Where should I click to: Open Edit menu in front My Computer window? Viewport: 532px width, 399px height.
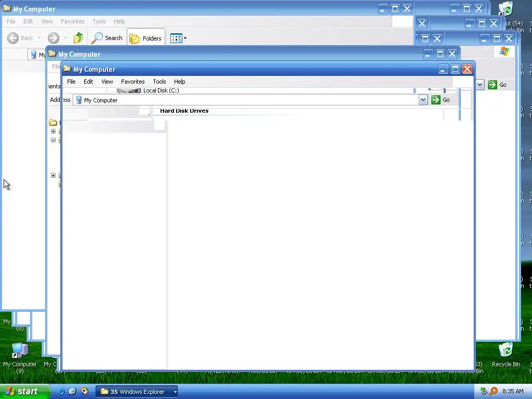(88, 82)
